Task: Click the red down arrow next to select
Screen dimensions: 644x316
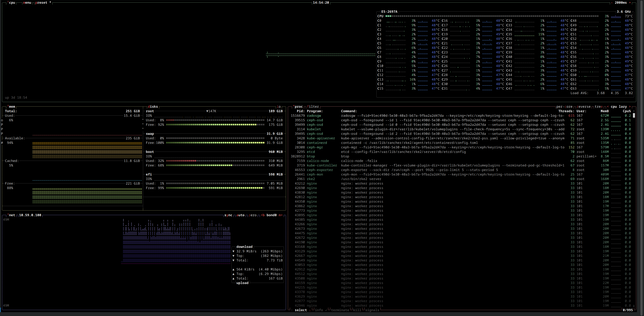Action: 310,310
